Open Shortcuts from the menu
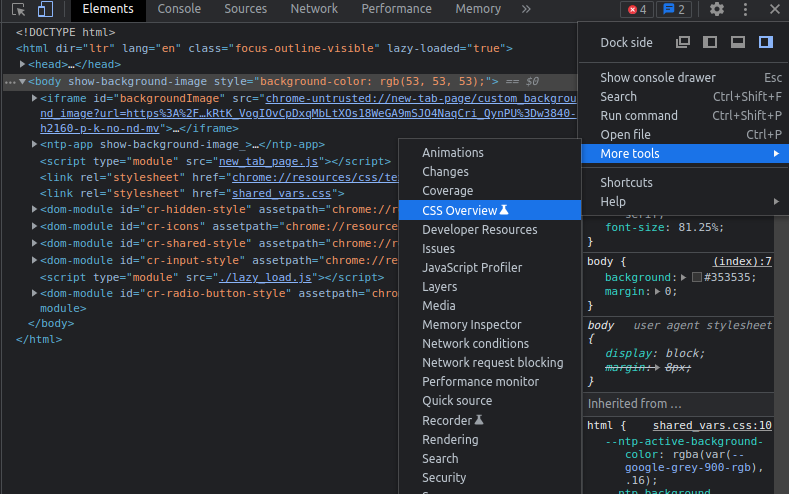Screen dimensions: 789x494 685,183
